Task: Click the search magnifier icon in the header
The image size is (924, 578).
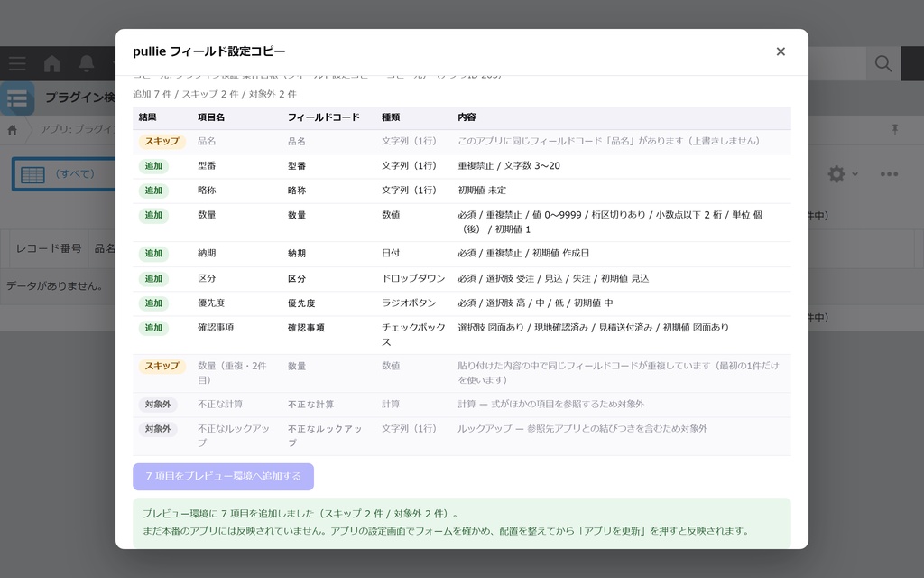Action: coord(882,64)
